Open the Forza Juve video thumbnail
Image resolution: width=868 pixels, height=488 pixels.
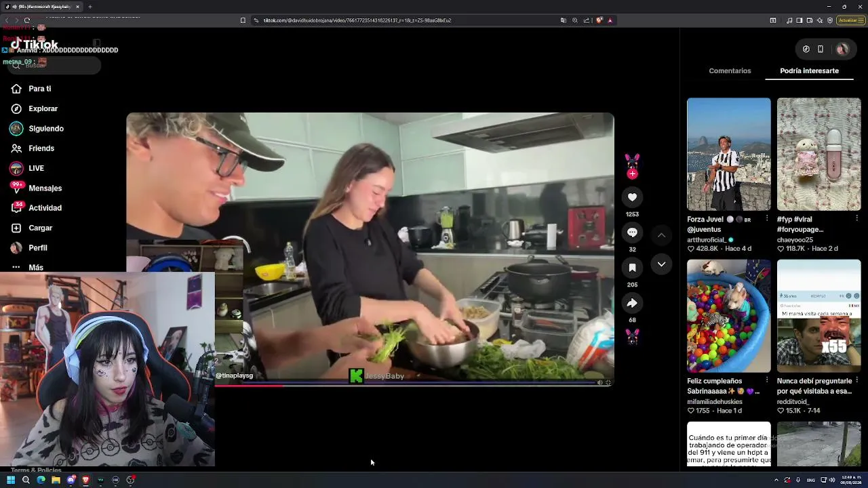coord(729,155)
